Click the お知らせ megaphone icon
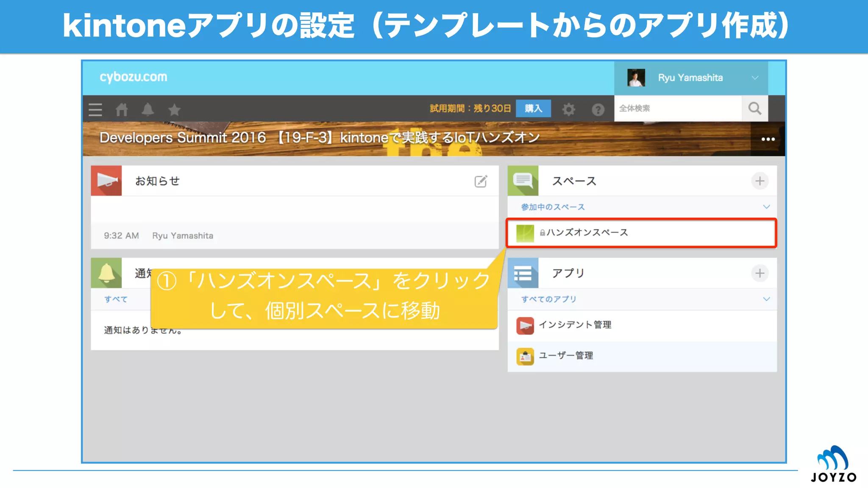Image resolution: width=868 pixels, height=488 pixels. [106, 180]
